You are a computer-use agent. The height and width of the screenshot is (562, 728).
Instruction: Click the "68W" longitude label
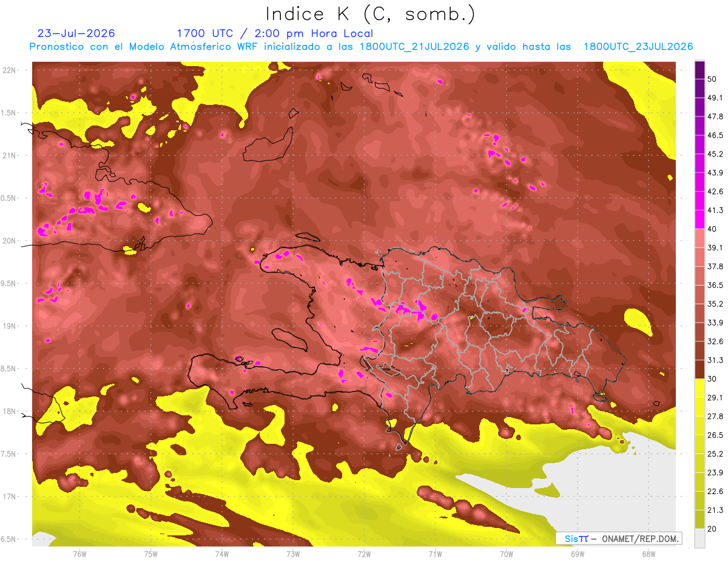coord(648,554)
